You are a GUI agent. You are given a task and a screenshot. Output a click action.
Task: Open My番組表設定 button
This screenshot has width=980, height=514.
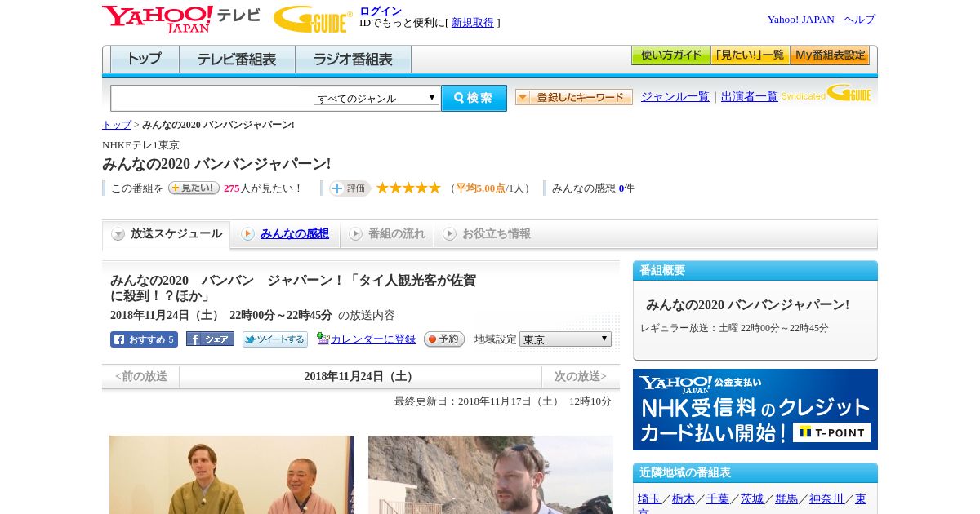tap(830, 55)
